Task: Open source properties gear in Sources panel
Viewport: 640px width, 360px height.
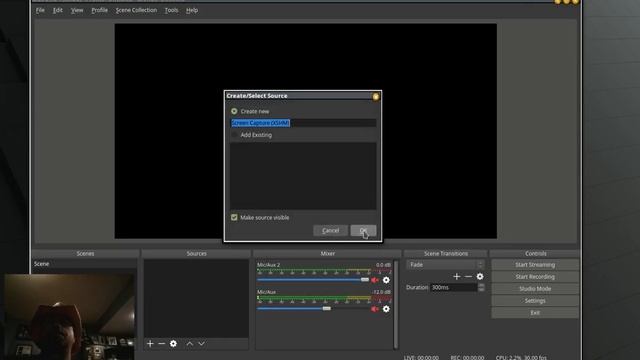Action: (x=173, y=344)
